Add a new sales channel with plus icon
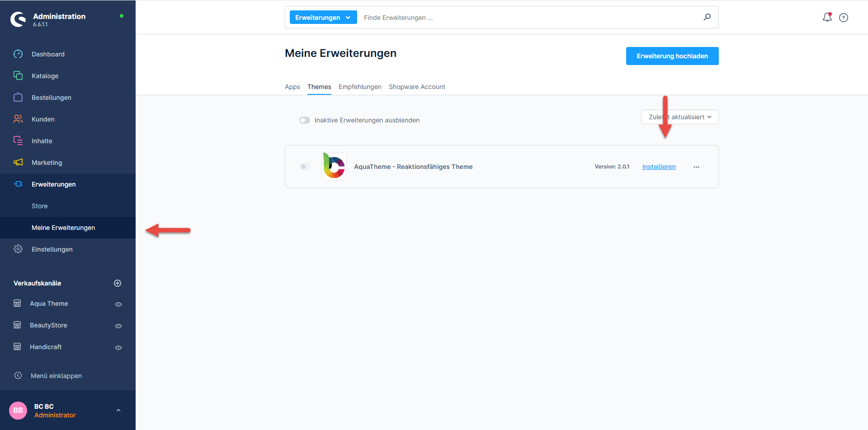This screenshot has height=430, width=868. [118, 283]
